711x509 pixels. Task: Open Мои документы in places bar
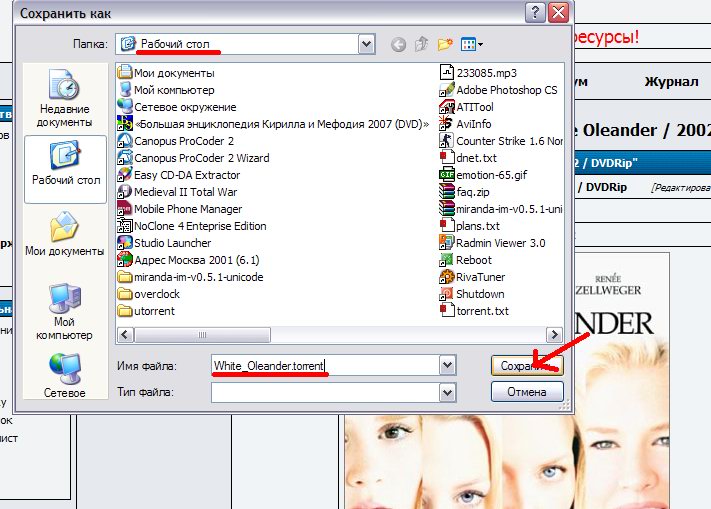[x=64, y=234]
